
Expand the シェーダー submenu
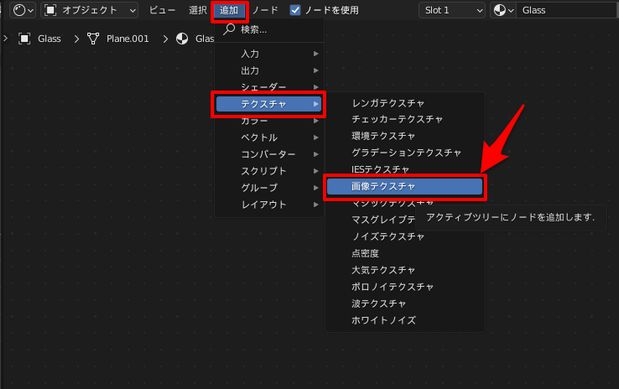click(x=269, y=87)
